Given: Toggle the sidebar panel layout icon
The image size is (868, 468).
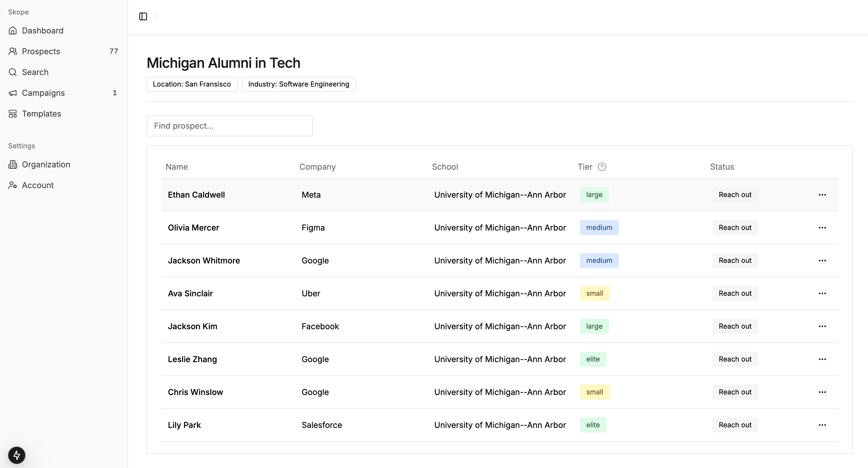Looking at the screenshot, I should point(143,16).
